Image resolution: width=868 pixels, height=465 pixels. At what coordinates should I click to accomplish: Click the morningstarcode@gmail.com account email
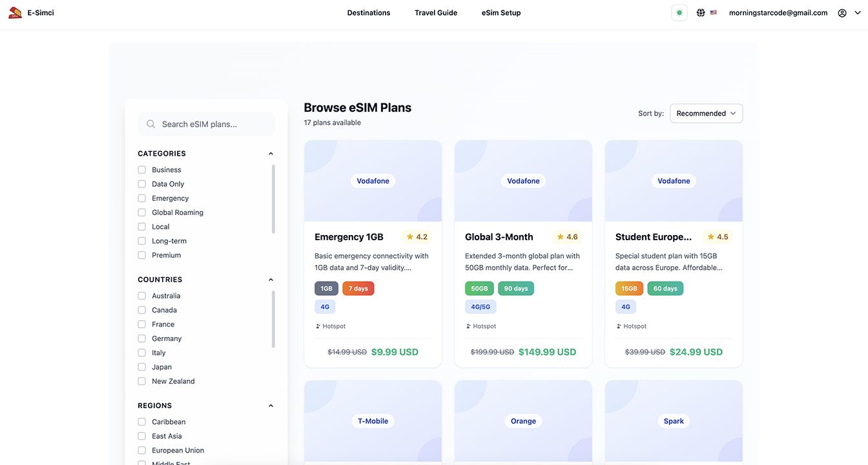[778, 13]
